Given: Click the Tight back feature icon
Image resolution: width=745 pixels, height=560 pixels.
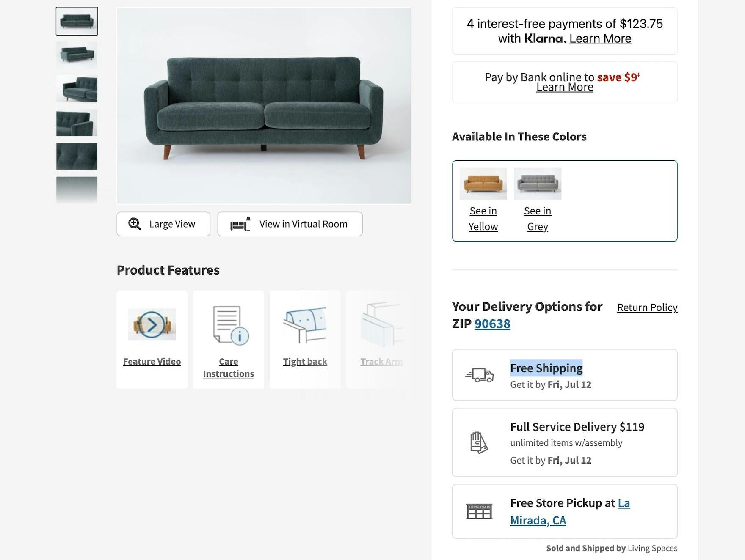Looking at the screenshot, I should click(305, 325).
